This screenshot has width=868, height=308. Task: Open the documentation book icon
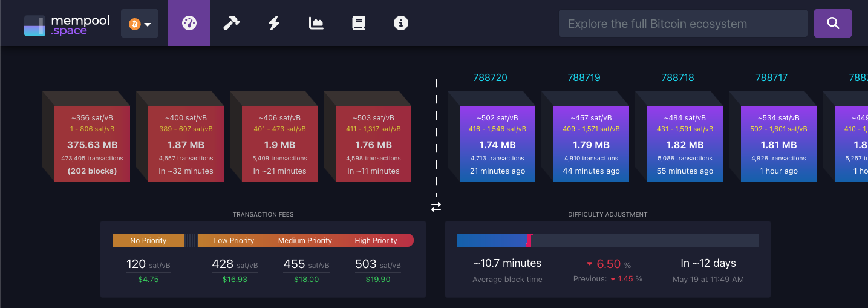pos(359,24)
